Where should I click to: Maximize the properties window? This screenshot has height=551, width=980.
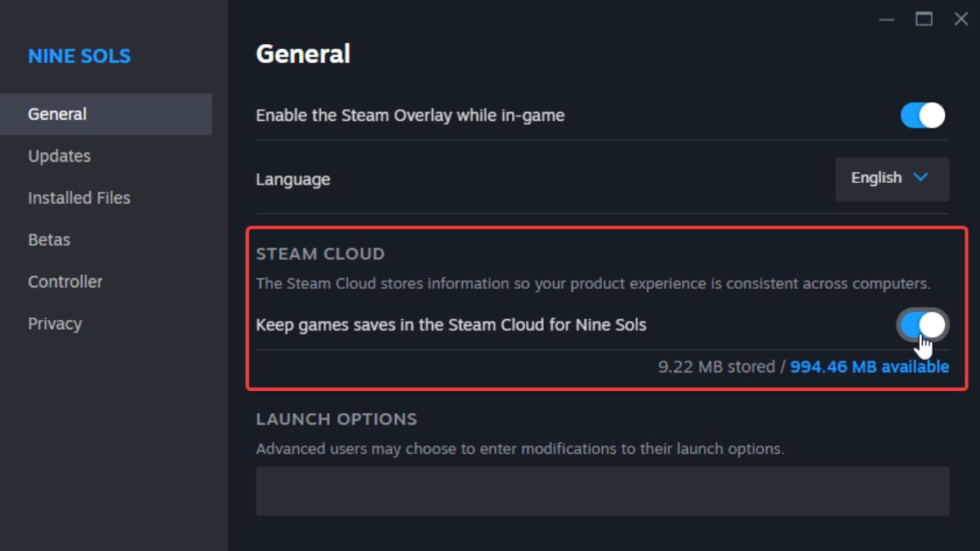924,20
